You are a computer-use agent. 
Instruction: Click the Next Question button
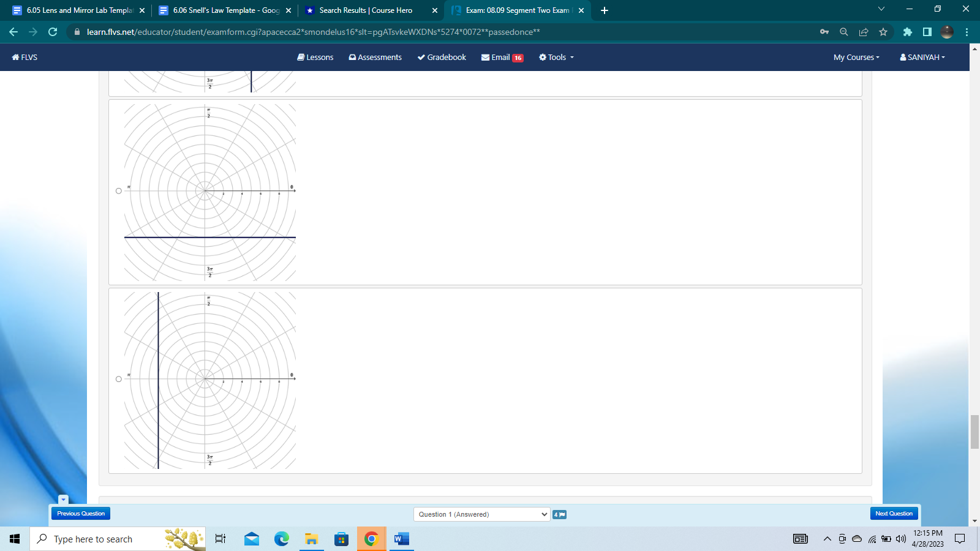894,514
